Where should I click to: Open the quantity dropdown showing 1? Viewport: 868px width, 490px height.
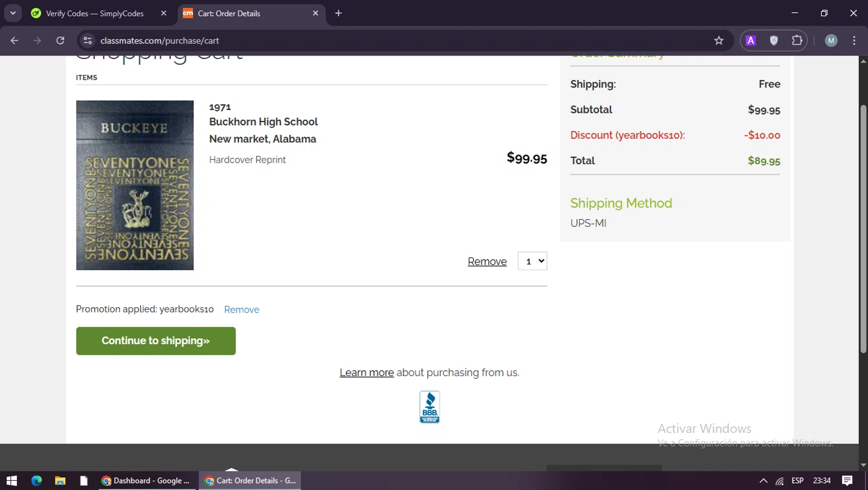point(532,261)
